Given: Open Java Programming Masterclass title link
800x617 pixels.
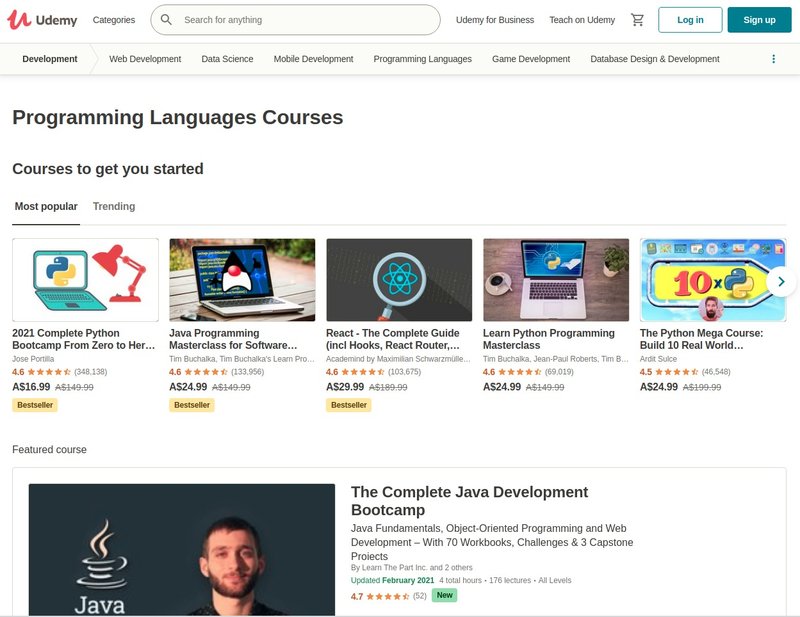Looking at the screenshot, I should coord(233,339).
